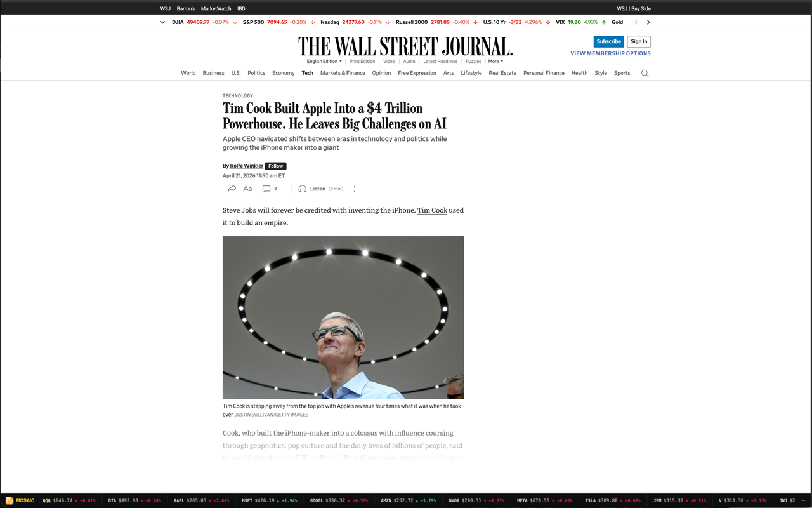Click the search magnifier icon

(645, 73)
